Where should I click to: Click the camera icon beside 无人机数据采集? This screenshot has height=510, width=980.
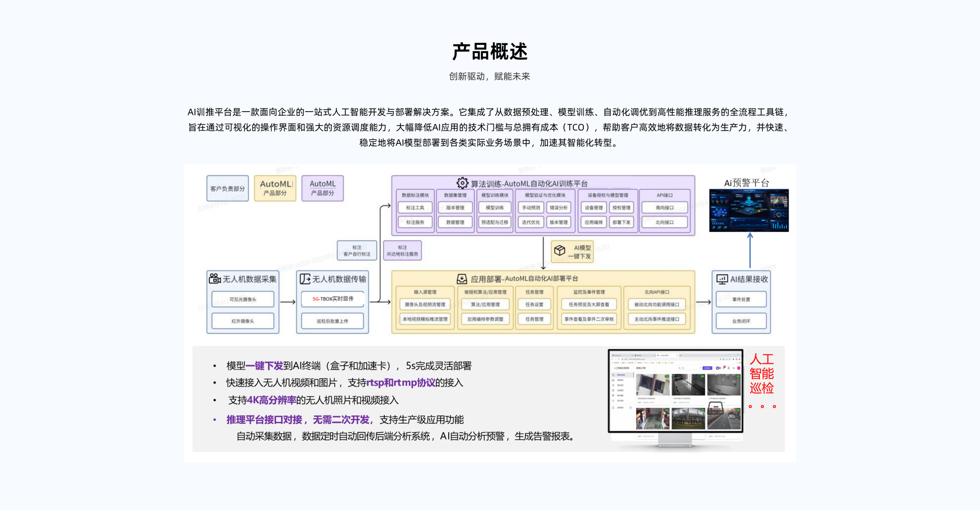215,278
